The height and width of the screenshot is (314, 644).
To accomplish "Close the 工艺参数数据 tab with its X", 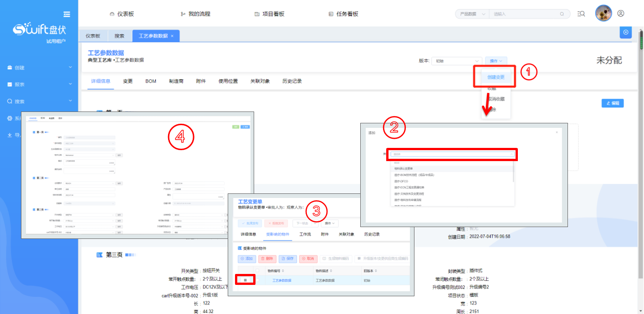I will click(172, 36).
